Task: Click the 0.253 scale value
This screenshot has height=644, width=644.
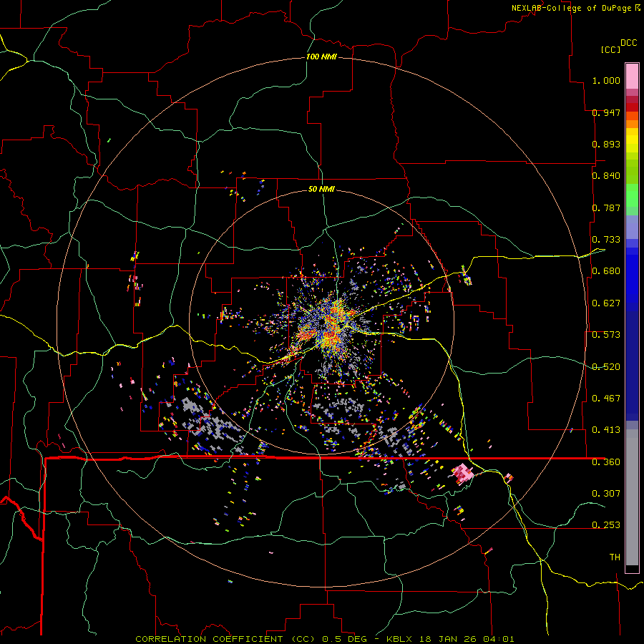Action: [606, 525]
